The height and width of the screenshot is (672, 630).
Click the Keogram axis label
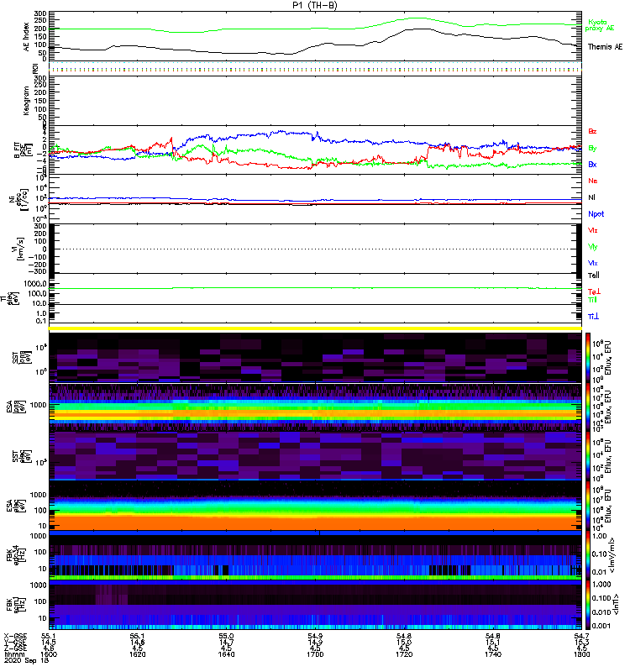(27, 100)
